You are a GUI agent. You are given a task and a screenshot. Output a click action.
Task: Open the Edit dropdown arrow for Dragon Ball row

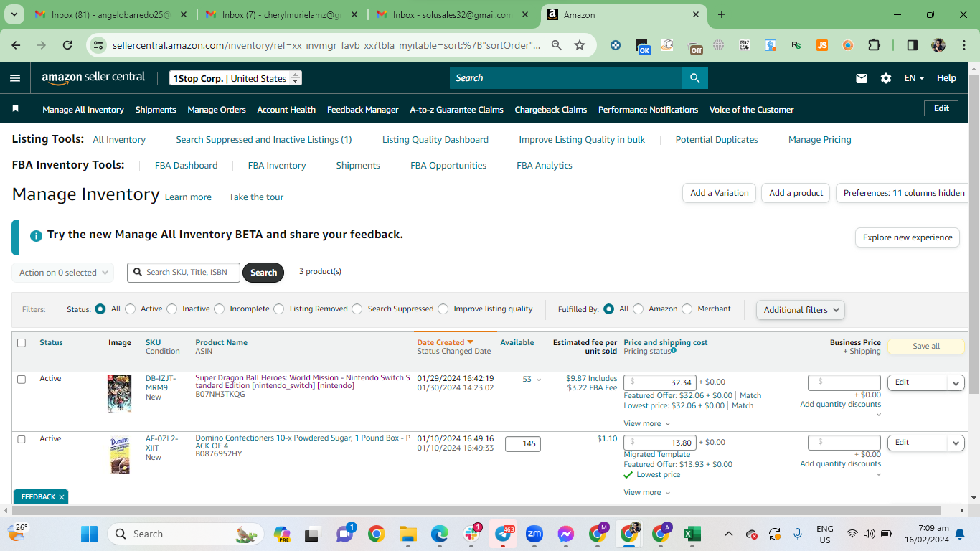click(956, 382)
